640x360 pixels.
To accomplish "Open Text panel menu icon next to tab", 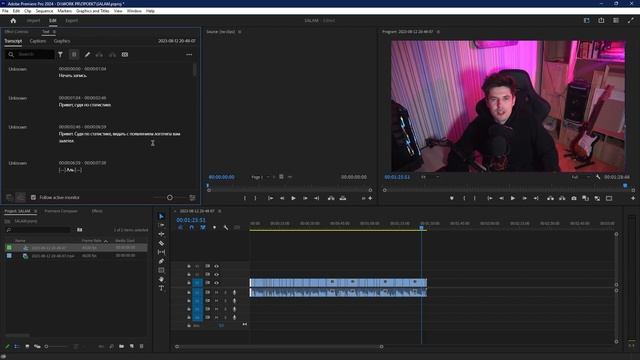I will point(54,32).
